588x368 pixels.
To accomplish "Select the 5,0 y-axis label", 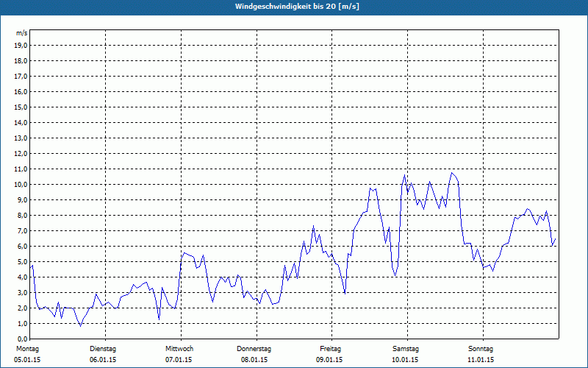I will coord(22,262).
